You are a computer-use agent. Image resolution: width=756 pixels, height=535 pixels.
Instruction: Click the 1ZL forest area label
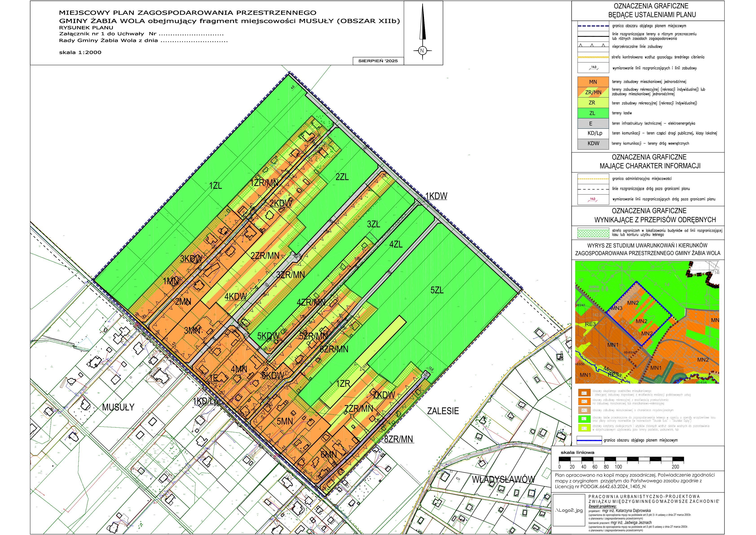coord(216,186)
